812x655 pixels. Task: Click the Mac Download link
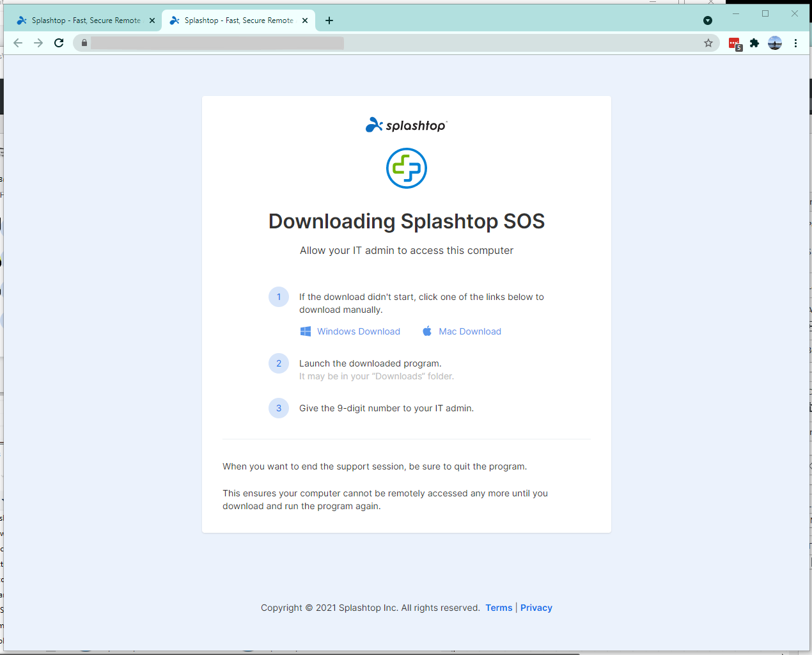pyautogui.click(x=470, y=331)
